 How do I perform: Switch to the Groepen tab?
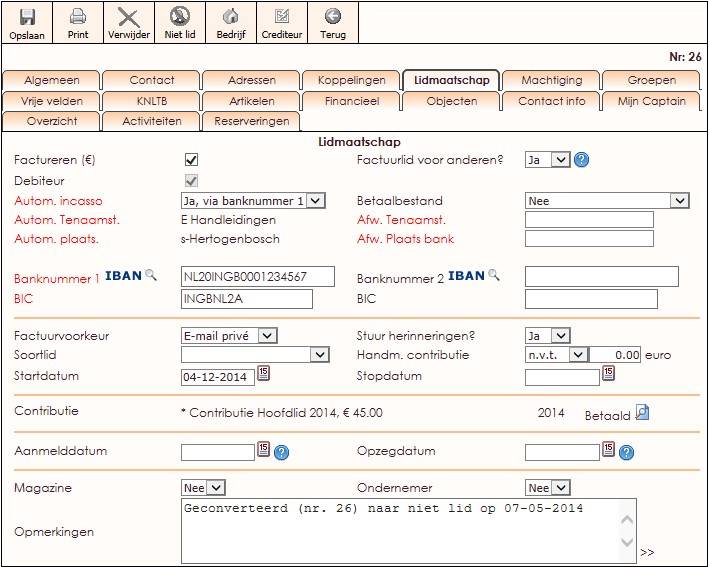[652, 80]
